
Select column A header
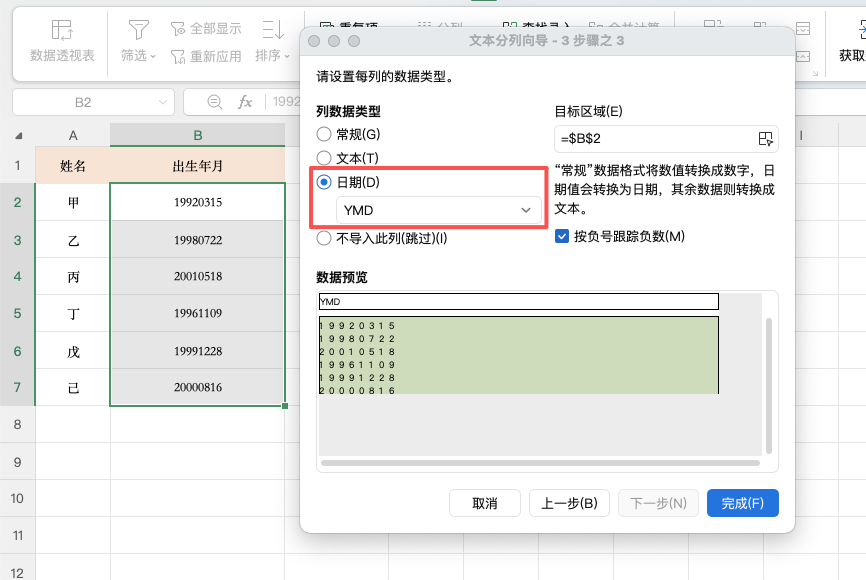click(73, 135)
